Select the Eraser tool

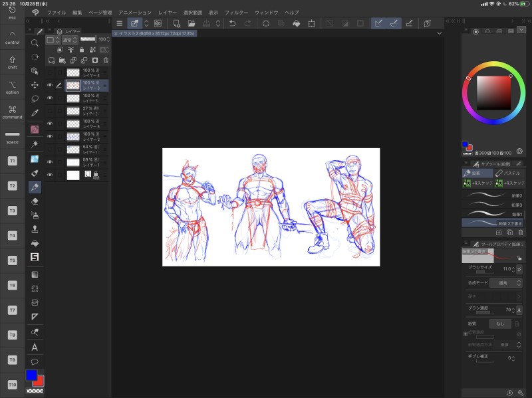coord(35,201)
